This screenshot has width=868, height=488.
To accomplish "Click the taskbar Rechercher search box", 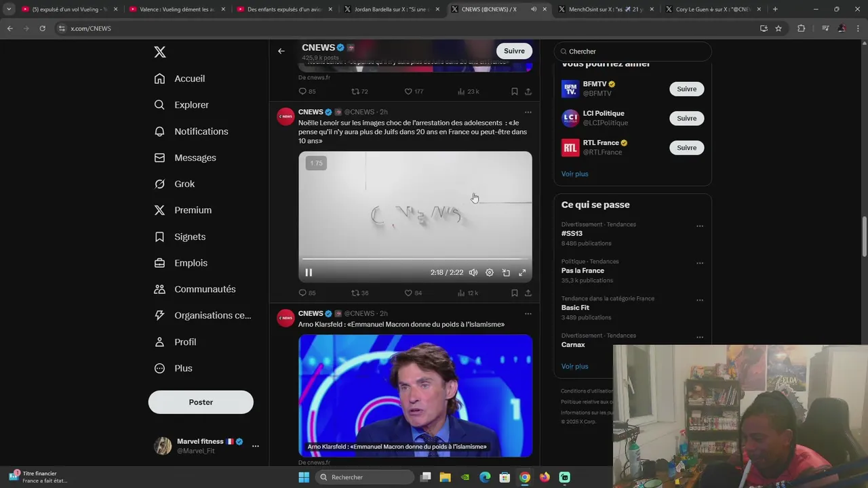I will point(365,477).
